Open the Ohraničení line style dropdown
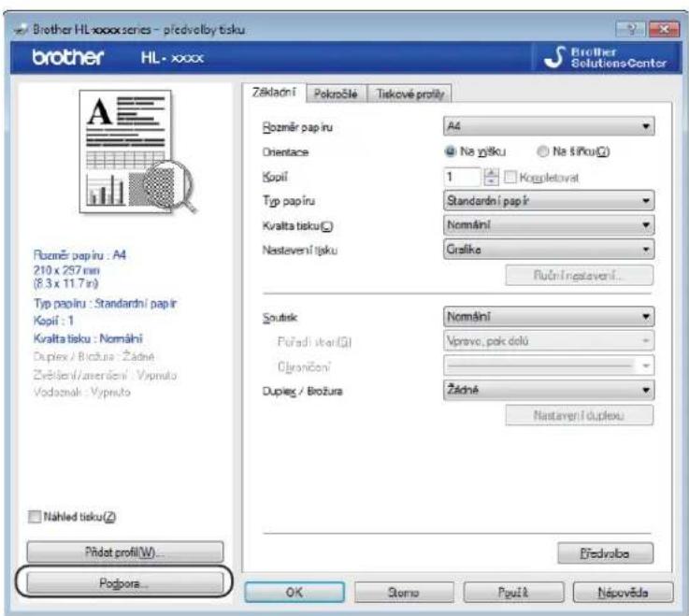Viewport: 689px width, 616px height. click(x=549, y=365)
